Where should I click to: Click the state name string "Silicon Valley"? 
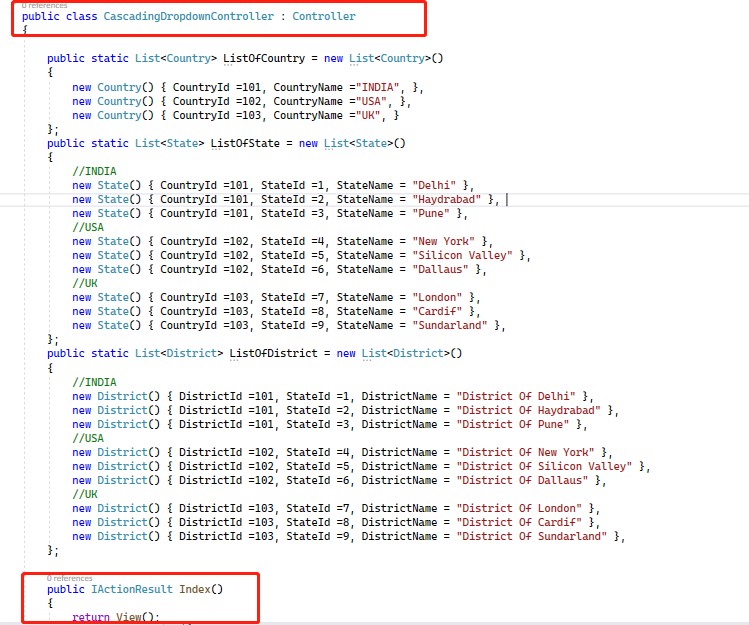click(462, 255)
